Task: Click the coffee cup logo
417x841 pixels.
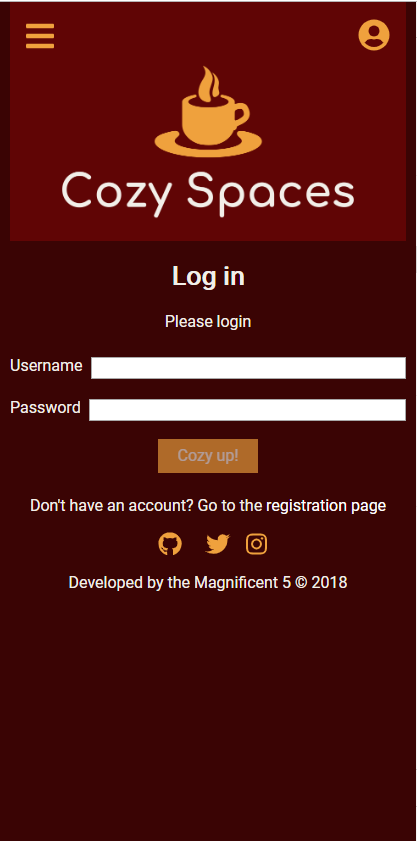Action: click(x=208, y=112)
